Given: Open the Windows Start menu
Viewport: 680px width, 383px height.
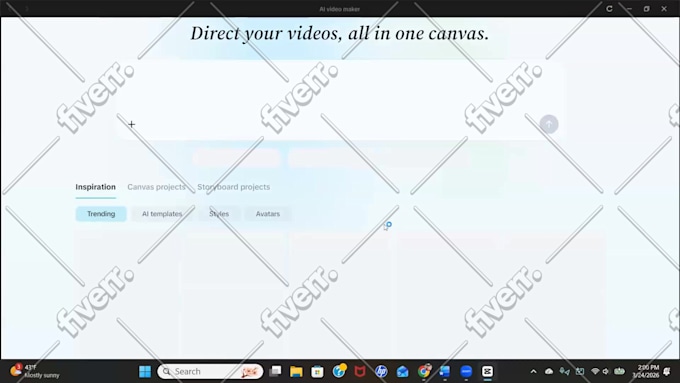Looking at the screenshot, I should 145,372.
